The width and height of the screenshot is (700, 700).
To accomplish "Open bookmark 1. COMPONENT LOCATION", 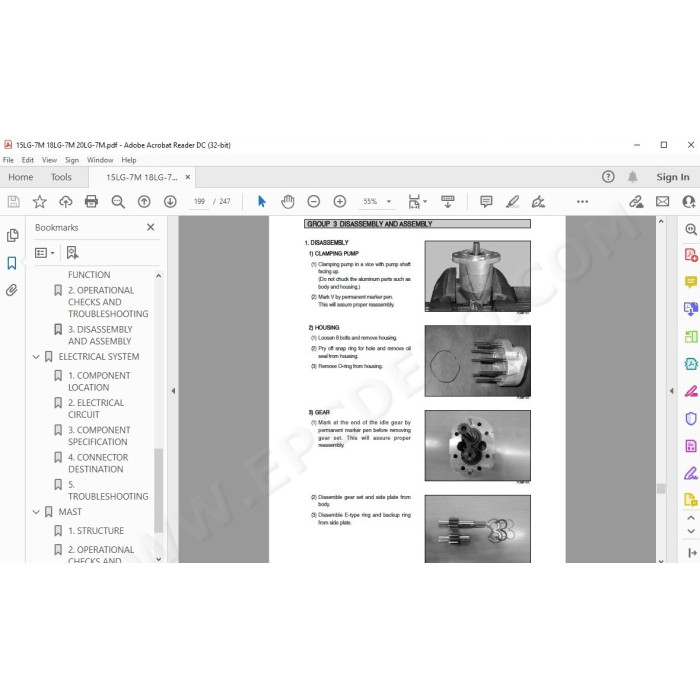I will click(x=99, y=382).
